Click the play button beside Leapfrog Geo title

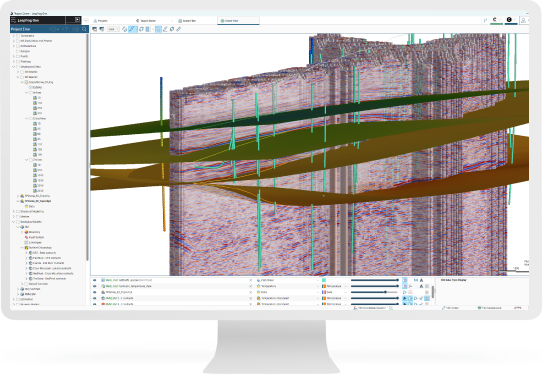click(77, 20)
